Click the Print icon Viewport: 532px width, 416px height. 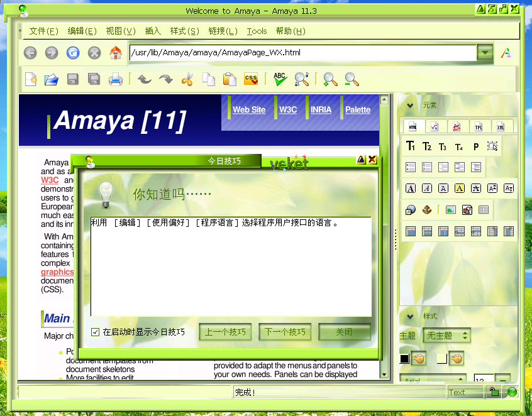(x=115, y=80)
